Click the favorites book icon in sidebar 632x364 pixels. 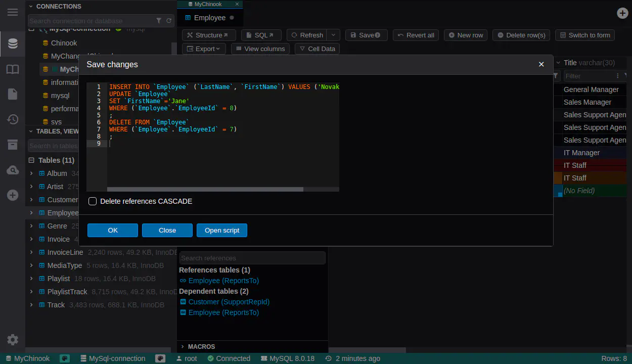pyautogui.click(x=13, y=69)
